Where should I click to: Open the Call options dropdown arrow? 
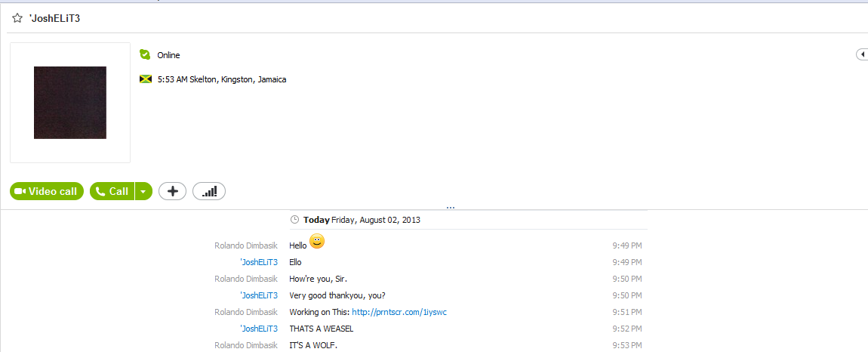143,191
